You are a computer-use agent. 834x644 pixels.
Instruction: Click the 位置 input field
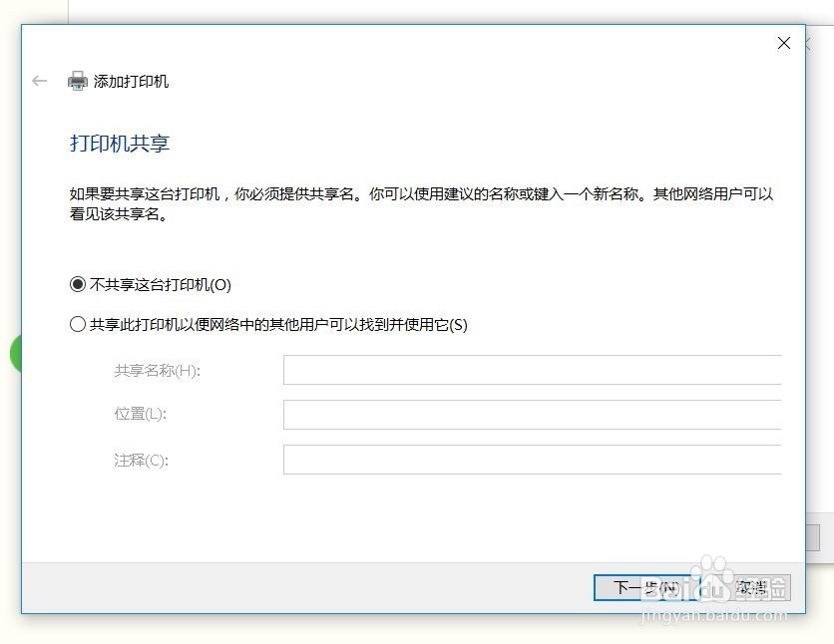tap(533, 415)
